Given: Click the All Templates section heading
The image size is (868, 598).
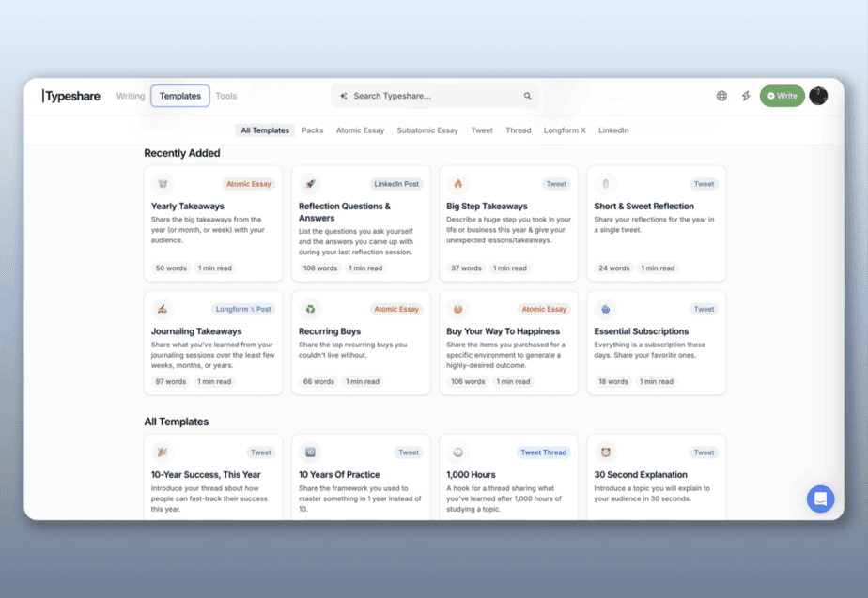Looking at the screenshot, I should tap(176, 422).
